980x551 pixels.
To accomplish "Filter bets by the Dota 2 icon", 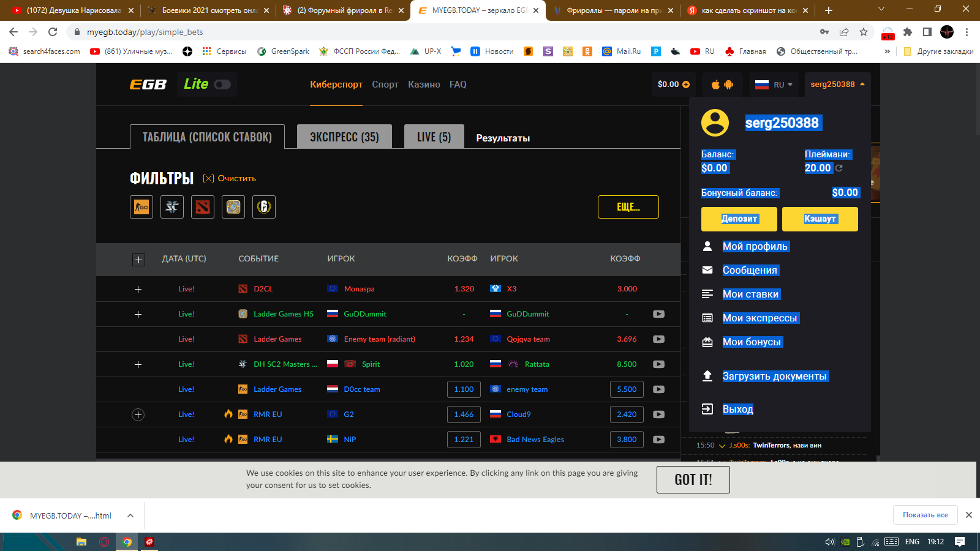I will point(203,207).
